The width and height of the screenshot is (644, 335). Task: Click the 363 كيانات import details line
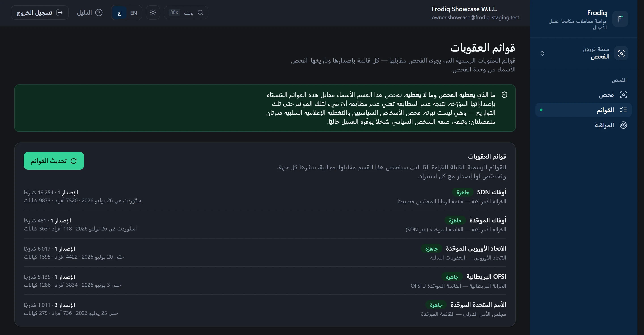point(80,229)
